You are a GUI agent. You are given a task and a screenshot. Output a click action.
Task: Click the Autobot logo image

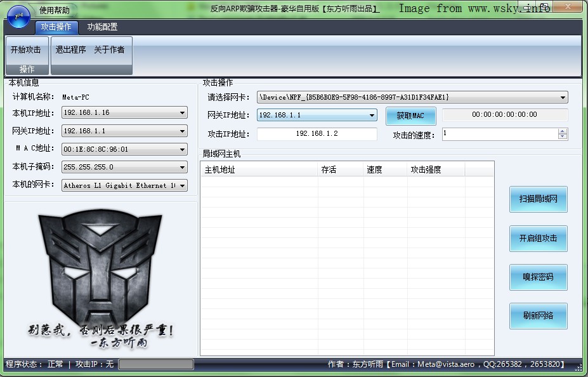tap(100, 268)
